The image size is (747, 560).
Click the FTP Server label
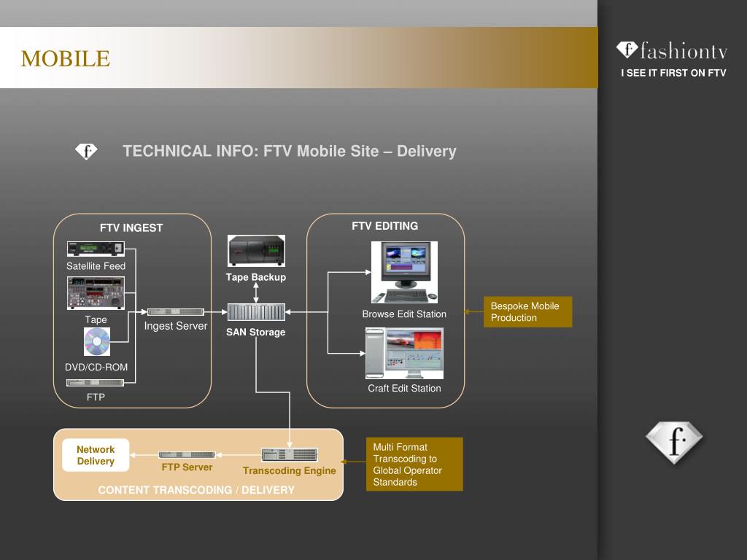[x=187, y=467]
